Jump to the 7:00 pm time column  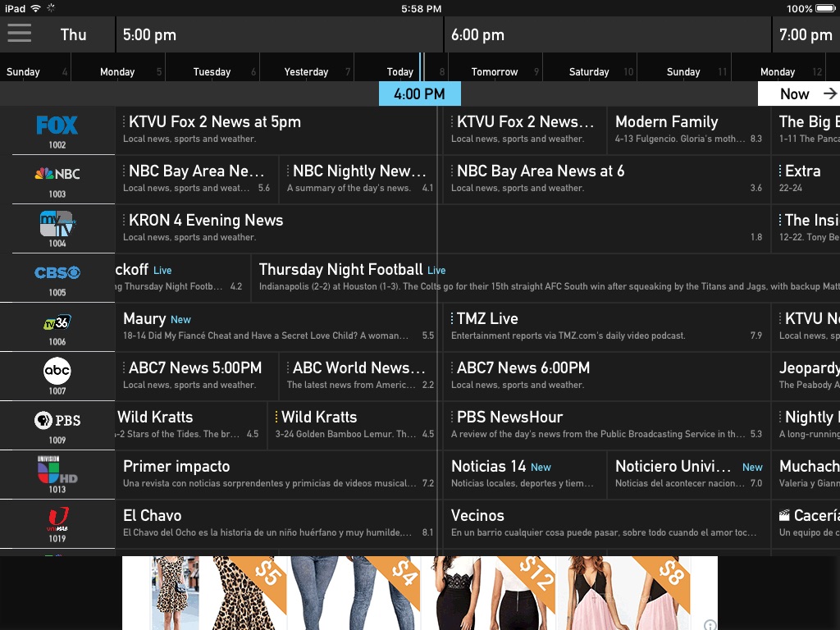pyautogui.click(x=806, y=34)
